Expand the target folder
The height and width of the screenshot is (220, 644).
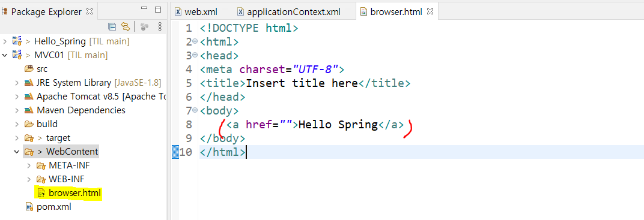17,138
